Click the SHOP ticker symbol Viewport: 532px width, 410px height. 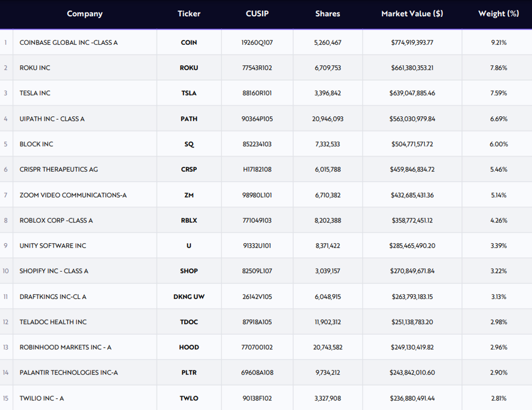pyautogui.click(x=189, y=271)
